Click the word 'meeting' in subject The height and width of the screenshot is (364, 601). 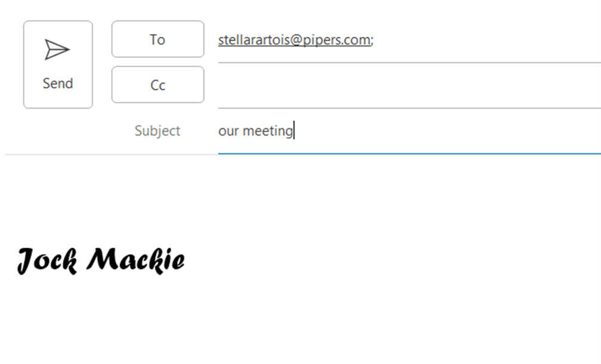point(268,131)
